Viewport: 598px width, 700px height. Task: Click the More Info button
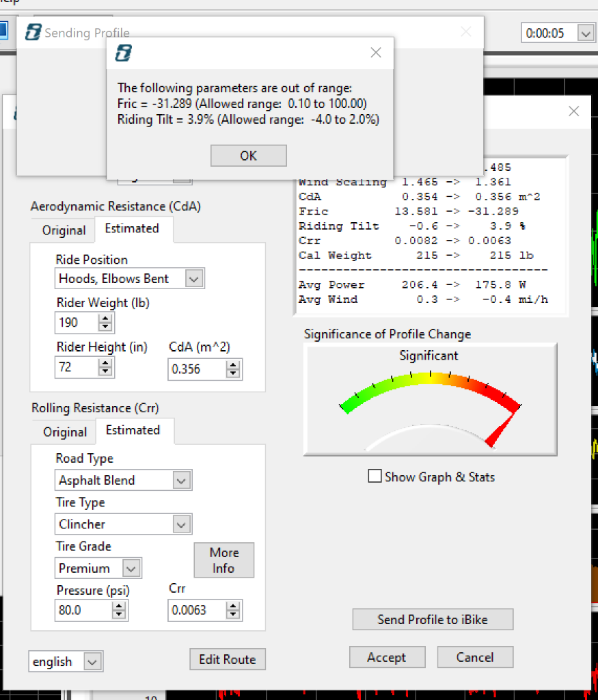click(223, 560)
